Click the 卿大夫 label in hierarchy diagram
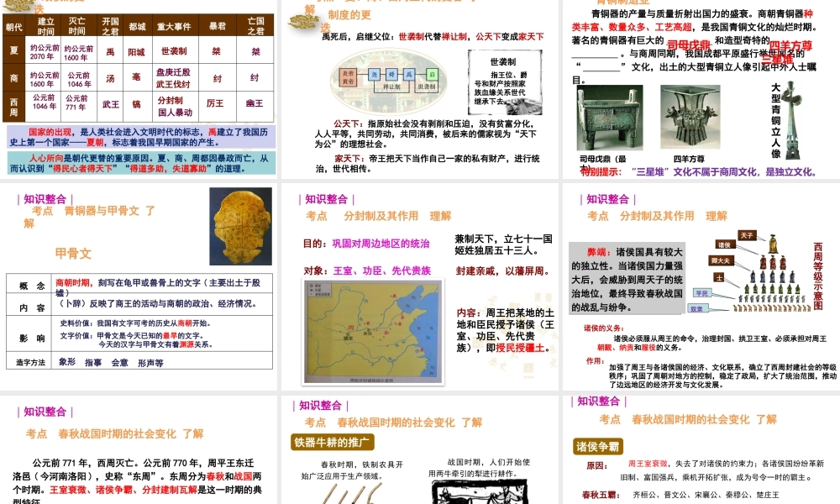This screenshot has height=504, width=840. 719,261
